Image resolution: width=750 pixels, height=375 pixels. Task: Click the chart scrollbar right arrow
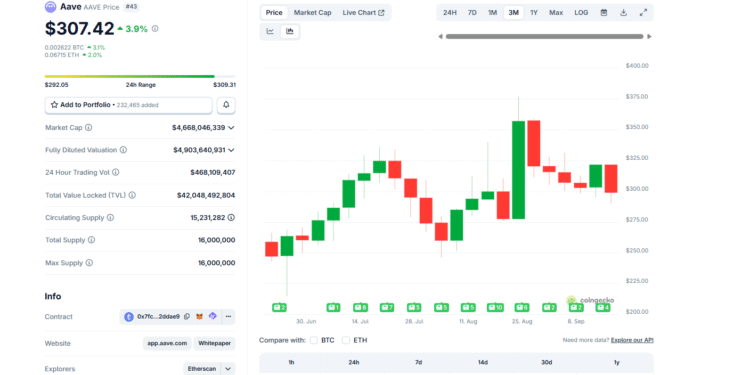pos(649,36)
